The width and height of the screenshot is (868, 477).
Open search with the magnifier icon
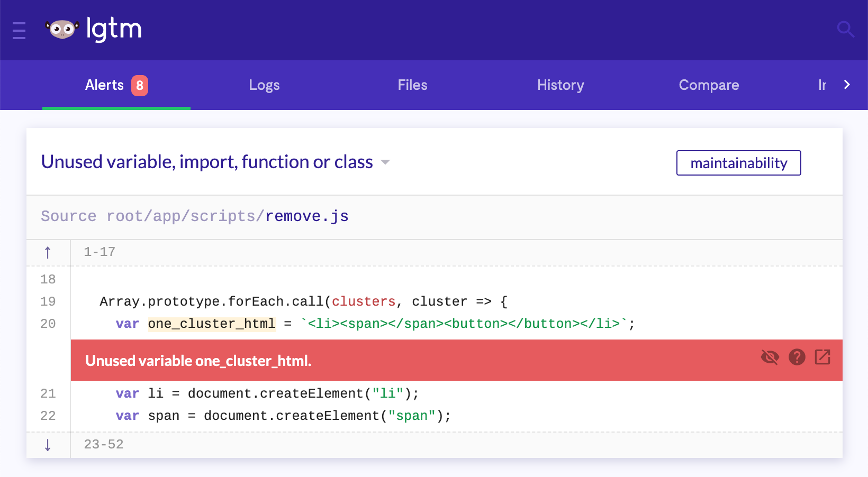point(846,30)
